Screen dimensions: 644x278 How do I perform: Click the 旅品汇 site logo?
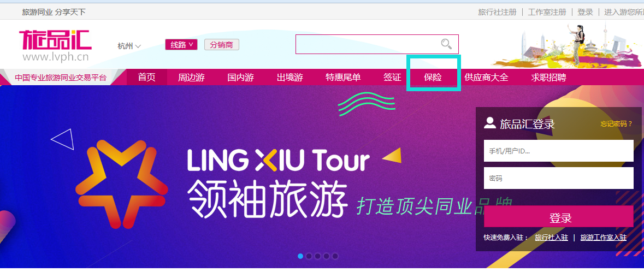pos(55,45)
